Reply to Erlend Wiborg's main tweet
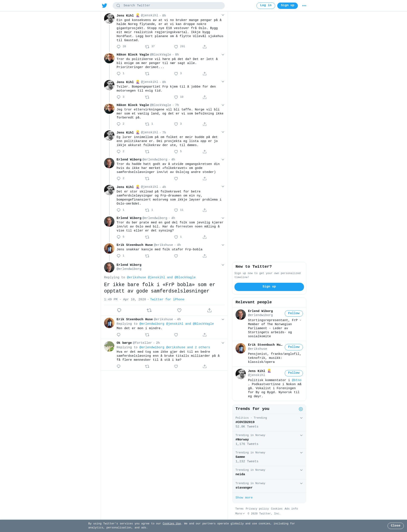The image size is (407, 532). (x=119, y=310)
